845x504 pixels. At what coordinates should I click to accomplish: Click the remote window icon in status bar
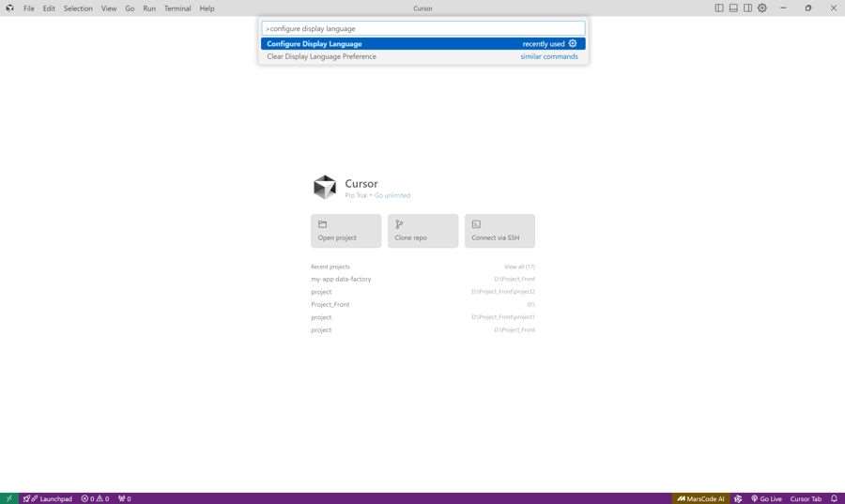pos(9,498)
